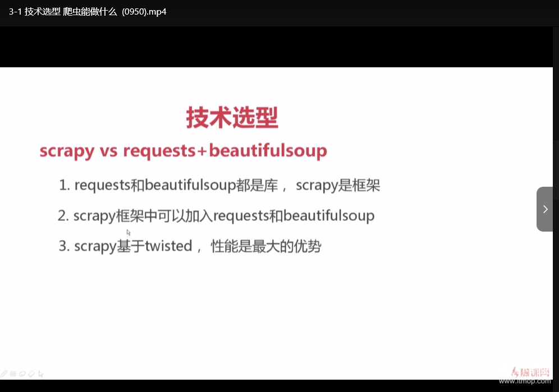Open the annotation color palette icon
The image size is (559, 392).
pos(13,373)
